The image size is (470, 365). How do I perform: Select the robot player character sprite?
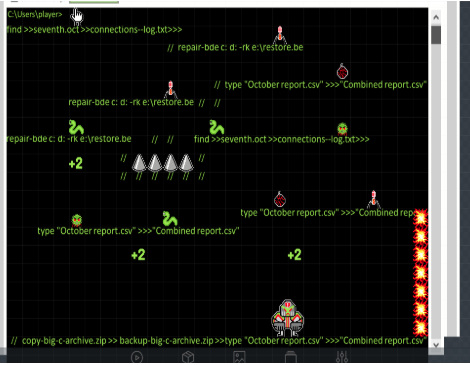pos(287,318)
